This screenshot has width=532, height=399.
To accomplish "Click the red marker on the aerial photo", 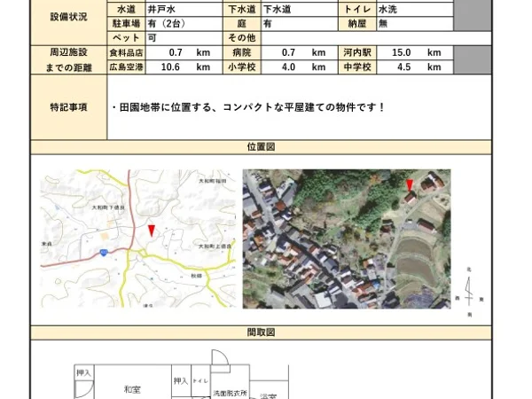I will [410, 185].
